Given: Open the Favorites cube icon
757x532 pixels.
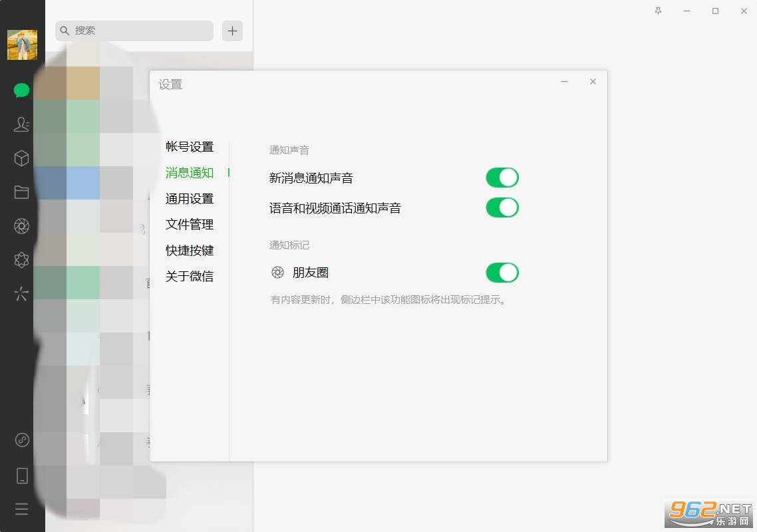Looking at the screenshot, I should click(x=22, y=158).
